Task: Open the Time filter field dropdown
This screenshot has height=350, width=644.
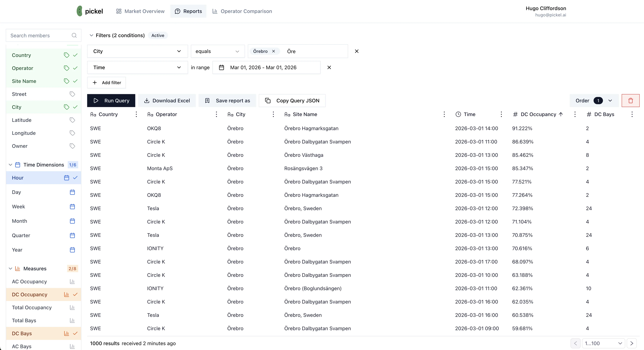Action: tap(137, 68)
